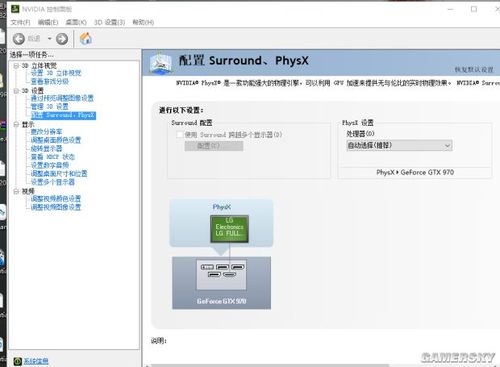Click the 配置 Surround、PhysX page title

[x=244, y=61]
